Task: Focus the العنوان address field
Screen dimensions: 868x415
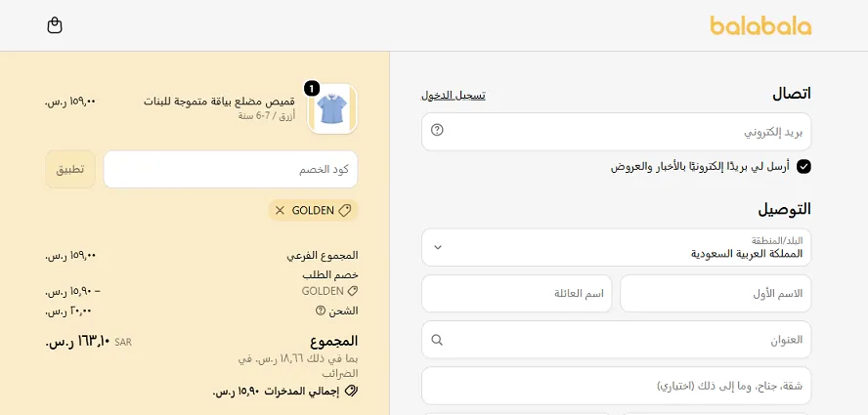Action: 616,339
